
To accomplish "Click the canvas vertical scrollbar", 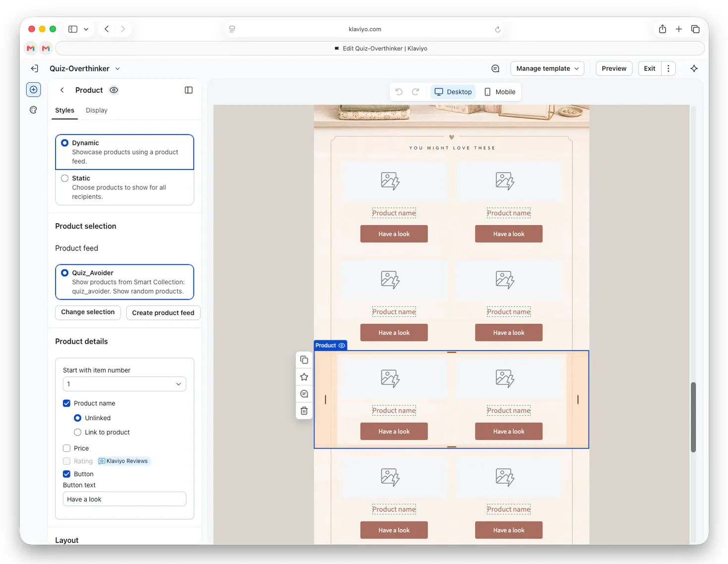I will (693, 417).
